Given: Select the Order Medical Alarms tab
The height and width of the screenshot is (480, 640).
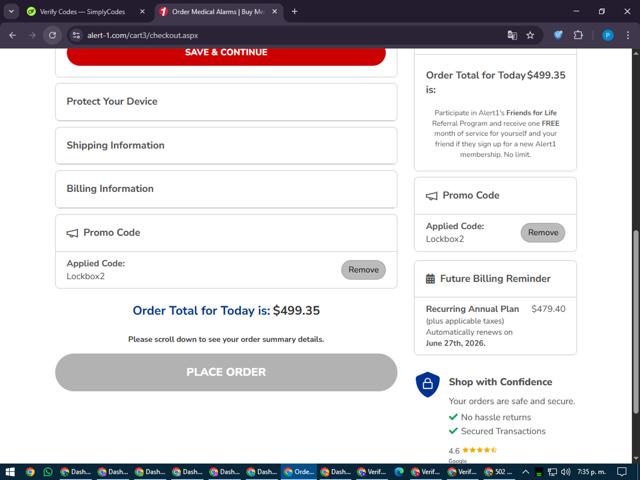Looking at the screenshot, I should point(217,12).
